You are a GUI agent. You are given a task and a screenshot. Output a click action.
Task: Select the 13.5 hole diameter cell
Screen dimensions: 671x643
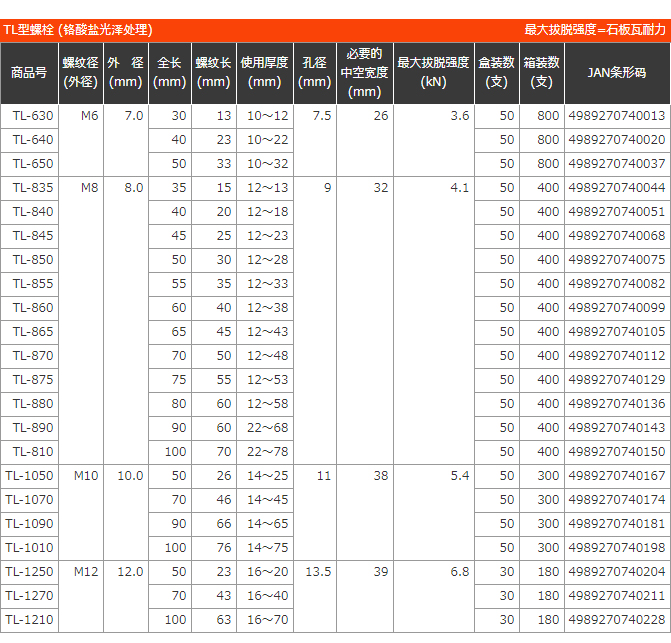[316, 572]
